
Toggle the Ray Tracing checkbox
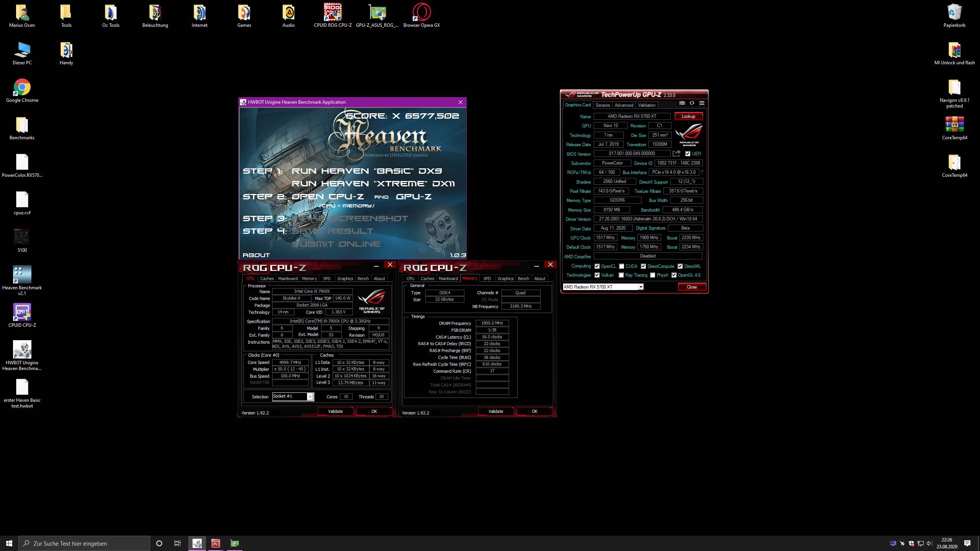pyautogui.click(x=621, y=275)
